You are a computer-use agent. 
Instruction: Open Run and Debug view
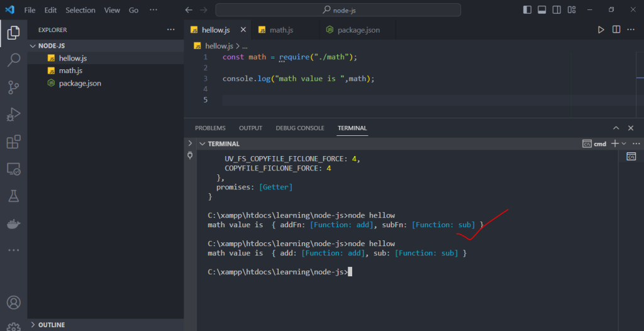(x=13, y=115)
